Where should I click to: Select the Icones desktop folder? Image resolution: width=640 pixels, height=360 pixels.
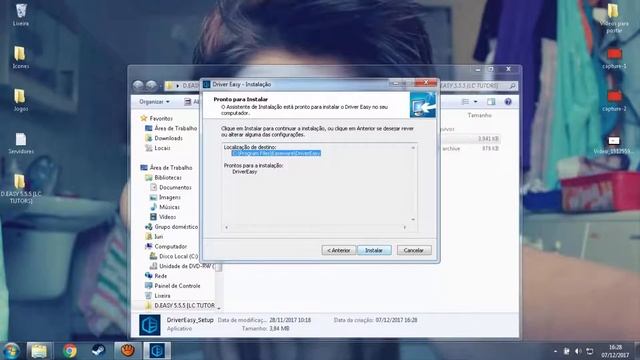click(x=20, y=57)
